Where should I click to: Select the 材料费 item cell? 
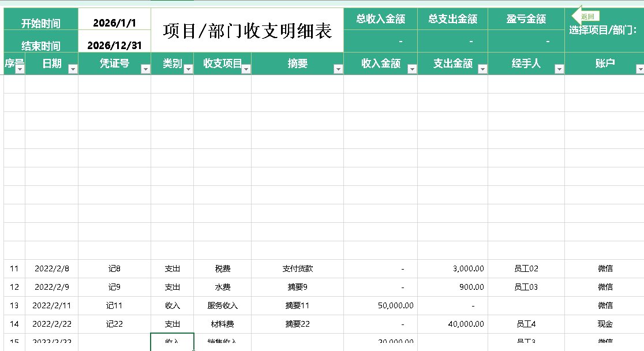(222, 324)
